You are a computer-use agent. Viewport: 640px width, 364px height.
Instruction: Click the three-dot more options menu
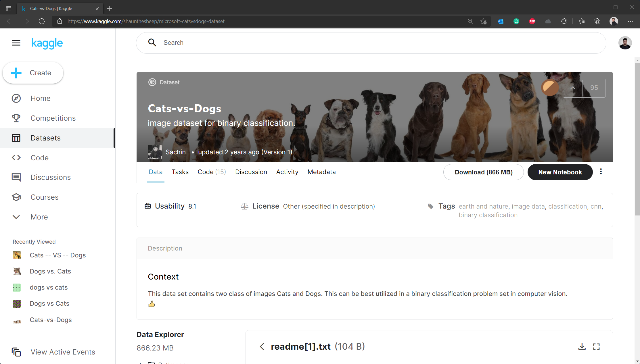pyautogui.click(x=601, y=172)
